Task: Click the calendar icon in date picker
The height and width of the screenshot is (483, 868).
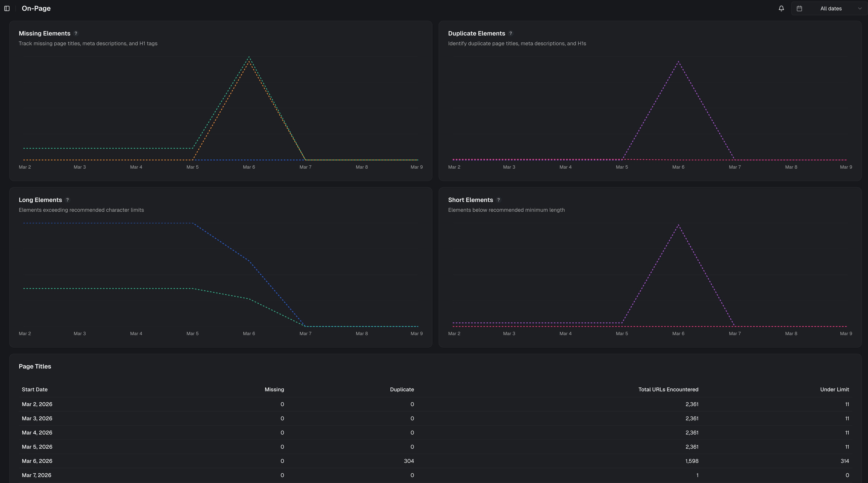Action: [x=799, y=8]
